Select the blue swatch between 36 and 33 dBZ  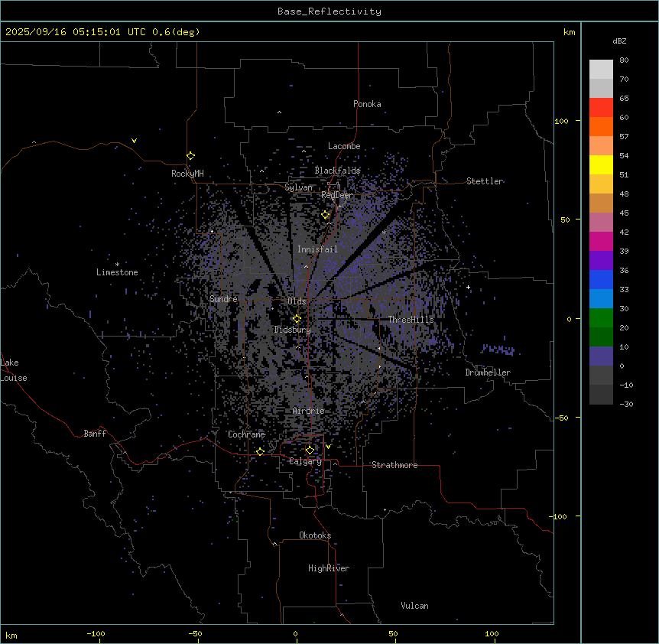[x=601, y=279]
